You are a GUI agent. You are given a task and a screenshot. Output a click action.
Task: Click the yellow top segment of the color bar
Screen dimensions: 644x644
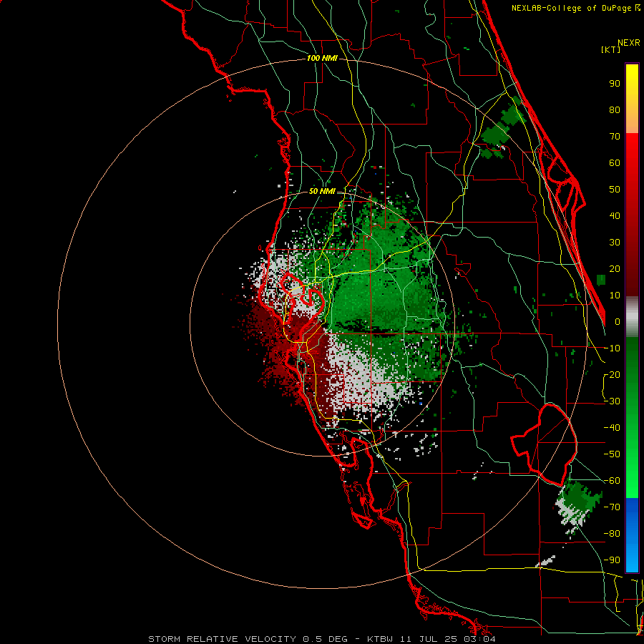click(x=632, y=99)
